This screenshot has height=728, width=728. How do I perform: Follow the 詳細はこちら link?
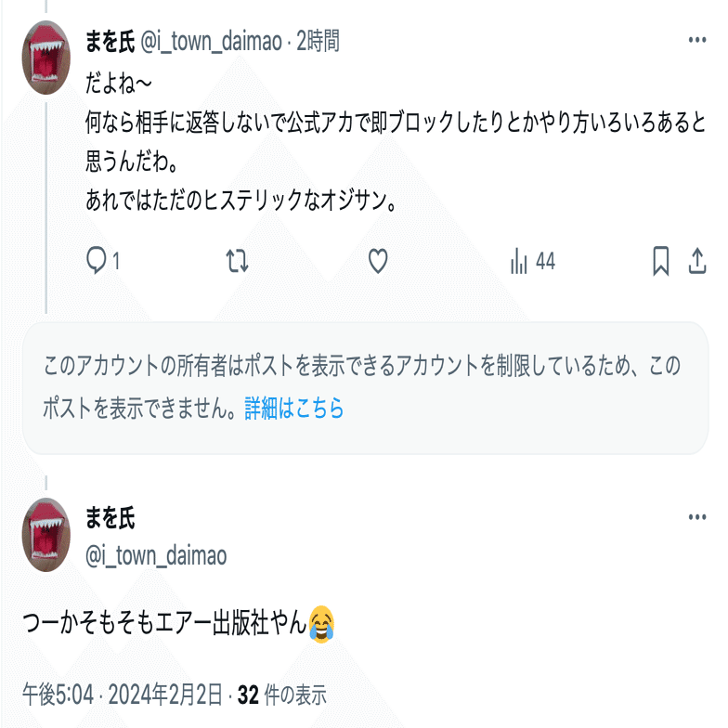coord(293,409)
